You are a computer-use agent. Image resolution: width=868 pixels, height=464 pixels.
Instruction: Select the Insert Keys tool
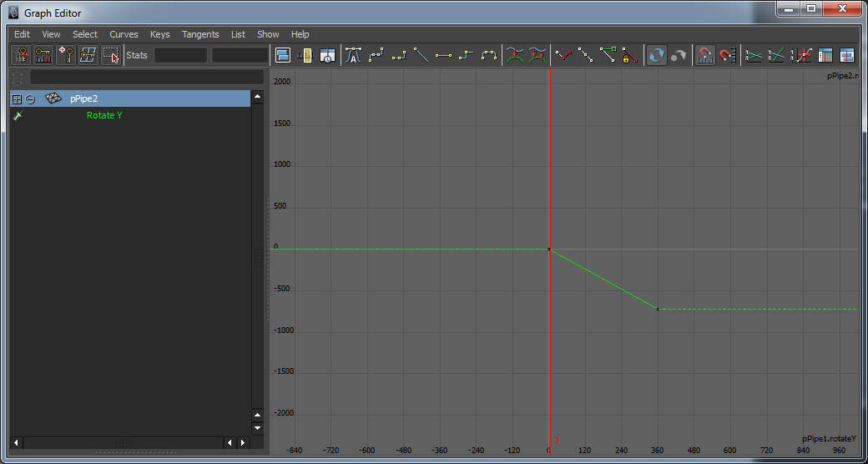click(x=43, y=56)
